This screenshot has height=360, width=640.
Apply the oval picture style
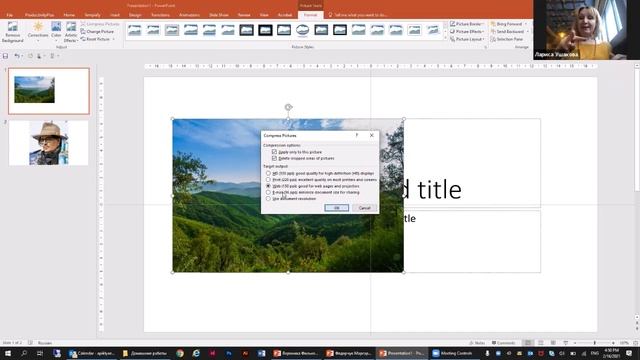[x=302, y=30]
